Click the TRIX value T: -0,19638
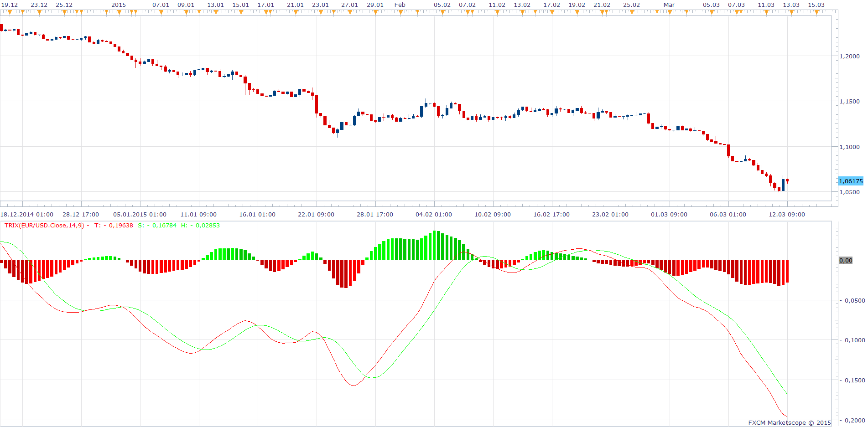Screen dimensions: 868x427 114,226
